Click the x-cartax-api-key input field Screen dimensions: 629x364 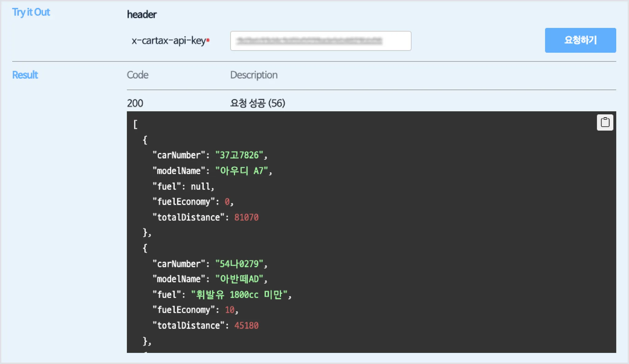(320, 41)
